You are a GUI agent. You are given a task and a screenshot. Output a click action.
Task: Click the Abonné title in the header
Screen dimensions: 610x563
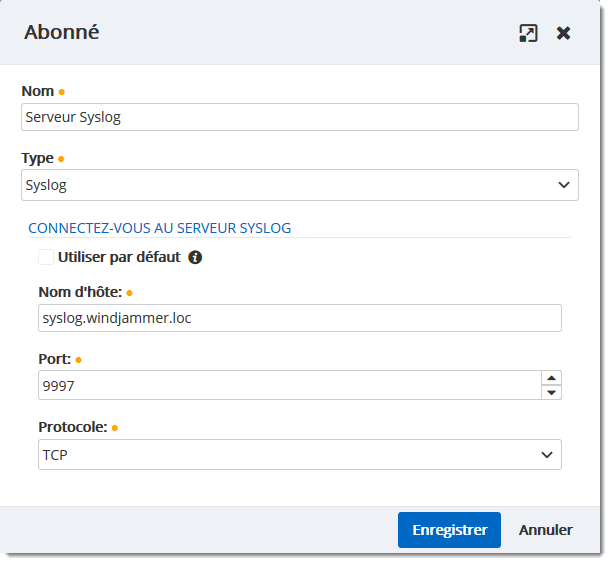[x=62, y=33]
